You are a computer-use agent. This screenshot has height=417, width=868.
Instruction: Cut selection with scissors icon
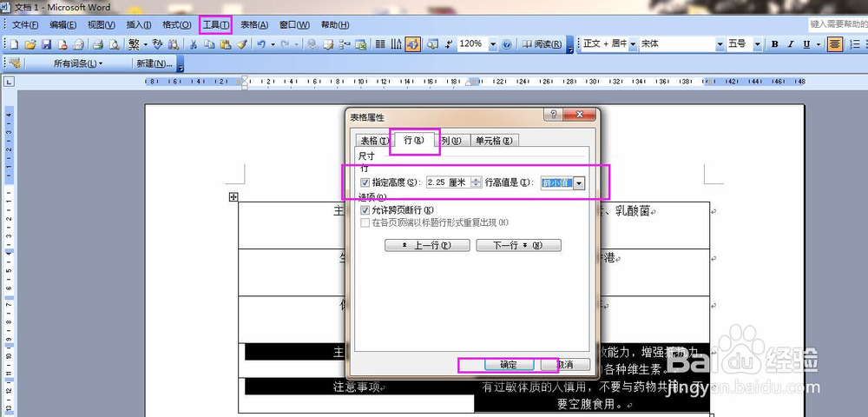[x=194, y=44]
